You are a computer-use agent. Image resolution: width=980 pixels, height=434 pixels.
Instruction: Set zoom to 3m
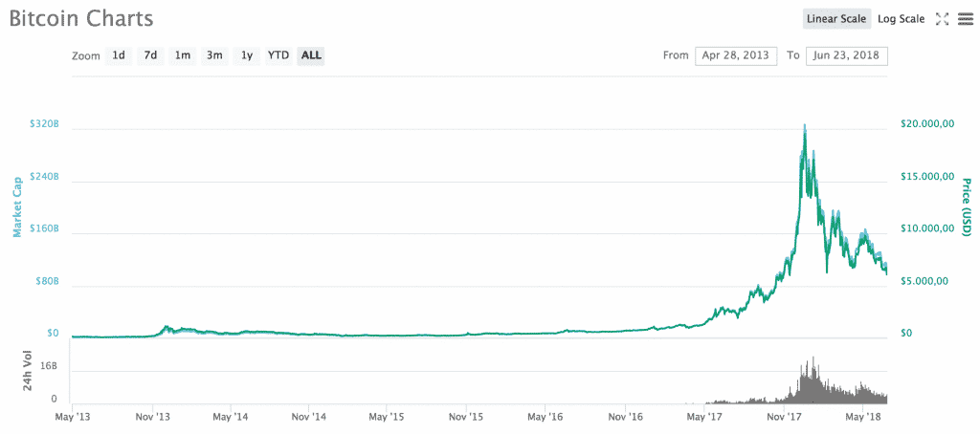coord(214,54)
